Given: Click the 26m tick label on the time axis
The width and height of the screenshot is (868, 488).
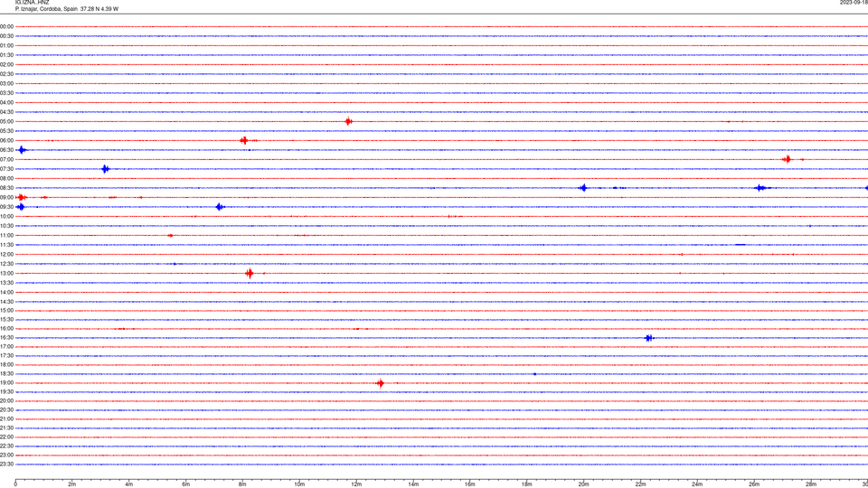Looking at the screenshot, I should (x=754, y=484).
